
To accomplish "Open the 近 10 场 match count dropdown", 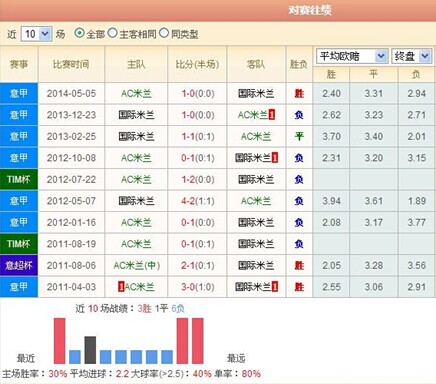I will tap(36, 34).
